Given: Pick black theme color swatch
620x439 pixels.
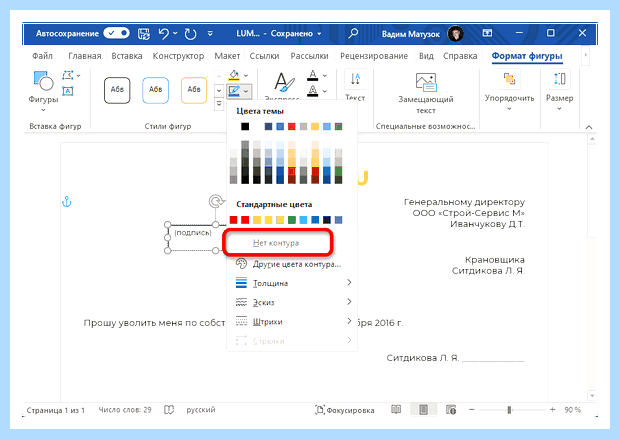Looking at the screenshot, I should coord(245,127).
